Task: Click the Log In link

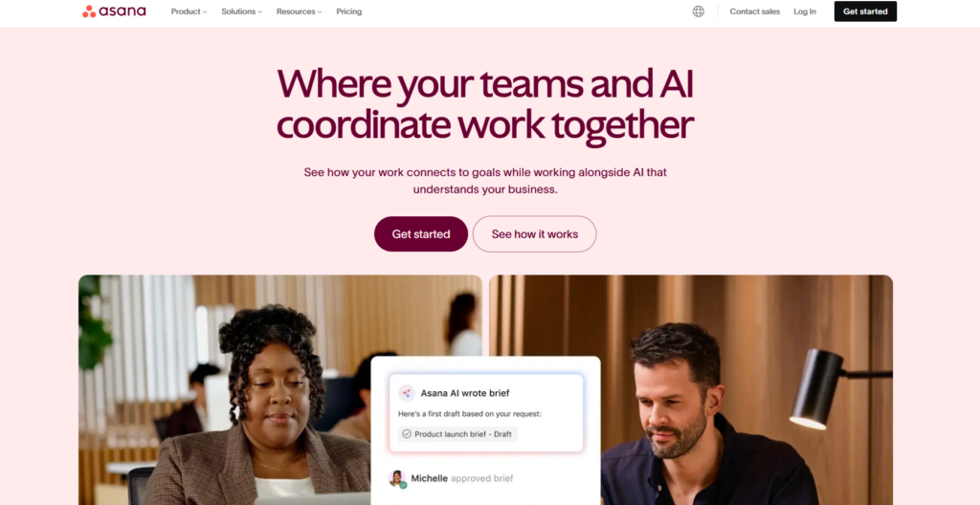Action: click(x=804, y=11)
